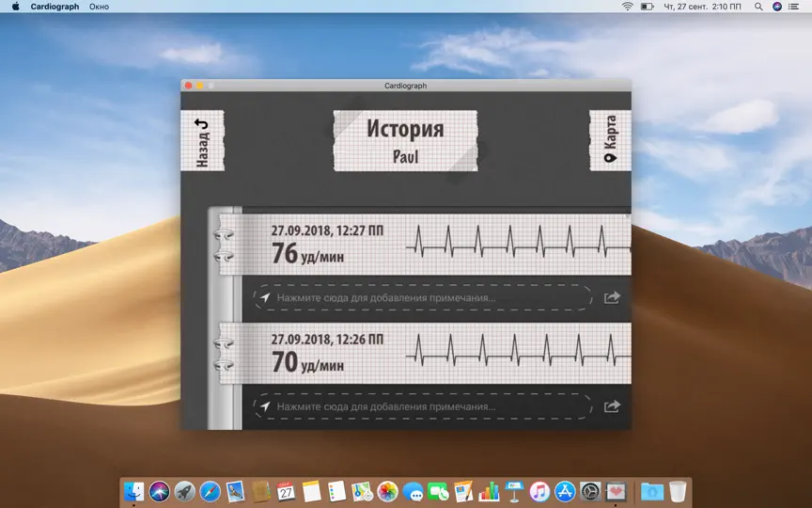The image size is (812, 508).
Task: Open the Окно menu
Action: 99,7
